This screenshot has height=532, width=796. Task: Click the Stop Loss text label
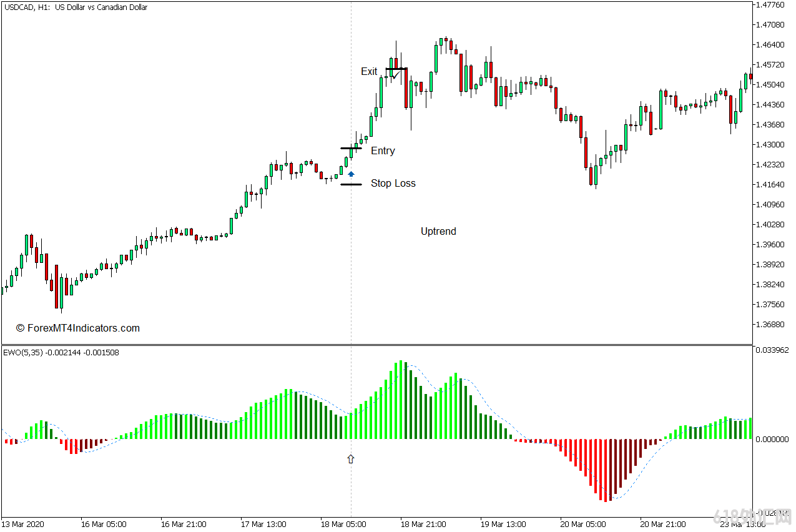pyautogui.click(x=393, y=184)
